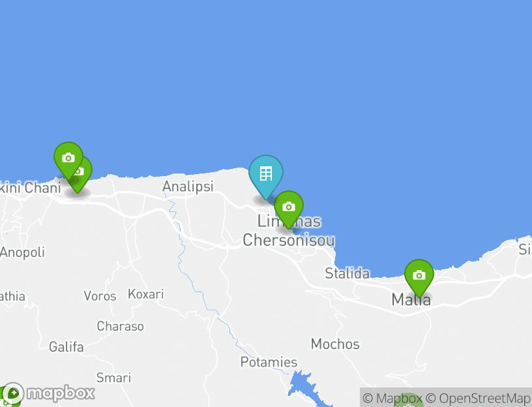Click the Voros village label
532x407 pixels.
pos(100,296)
